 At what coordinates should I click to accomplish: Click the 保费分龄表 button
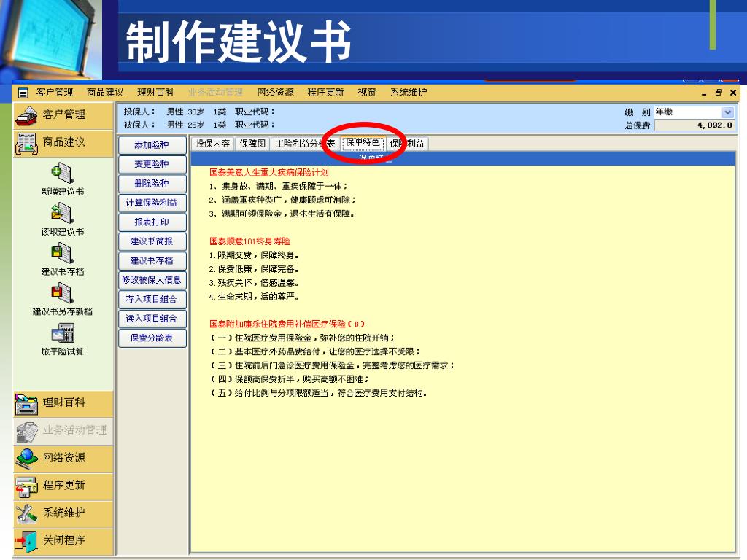(x=152, y=338)
